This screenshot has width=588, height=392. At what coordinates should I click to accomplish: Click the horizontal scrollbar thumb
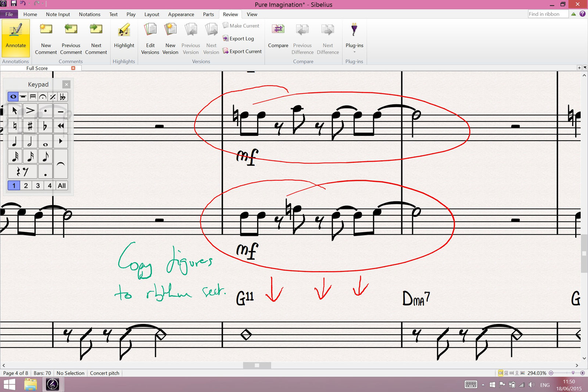click(x=257, y=365)
